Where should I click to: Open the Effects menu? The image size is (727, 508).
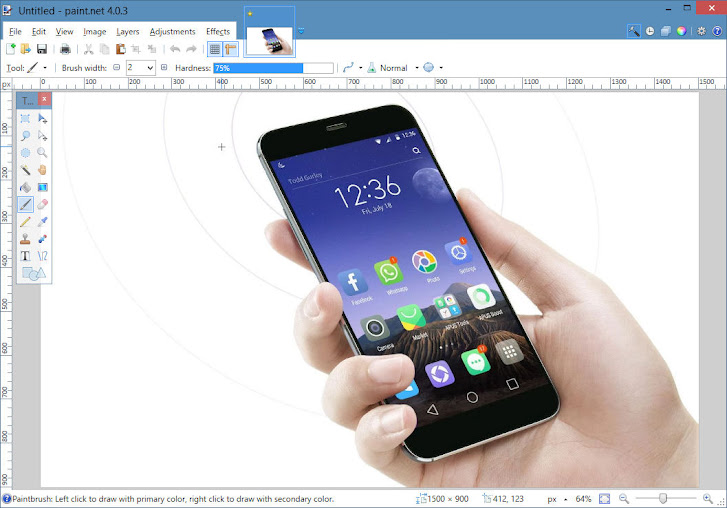(x=218, y=32)
